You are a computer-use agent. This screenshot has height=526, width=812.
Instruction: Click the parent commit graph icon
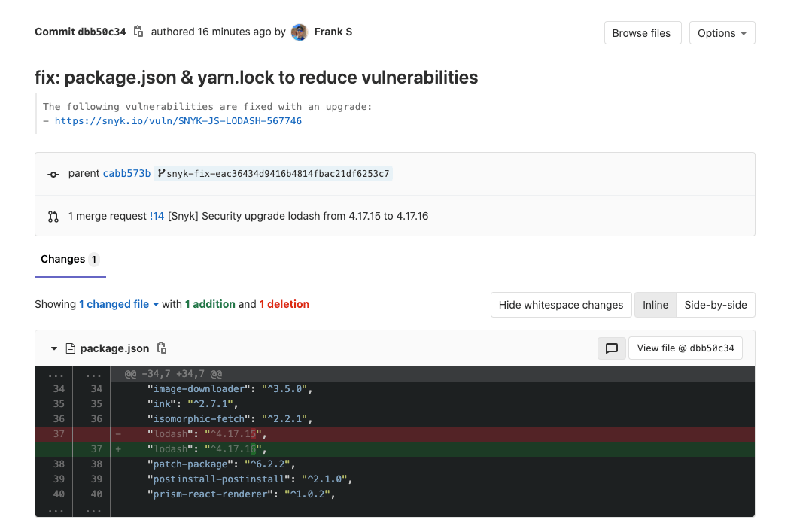53,174
